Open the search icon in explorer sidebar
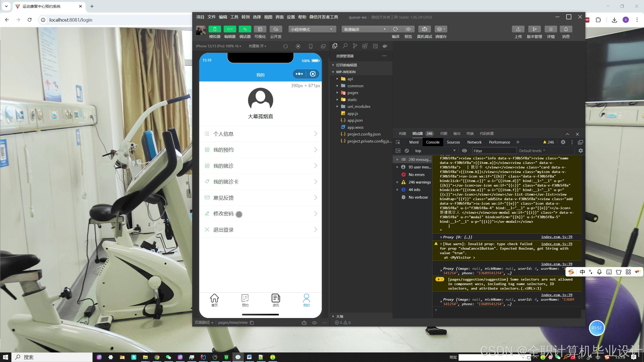Screen dimensions: 644x362 [345, 46]
